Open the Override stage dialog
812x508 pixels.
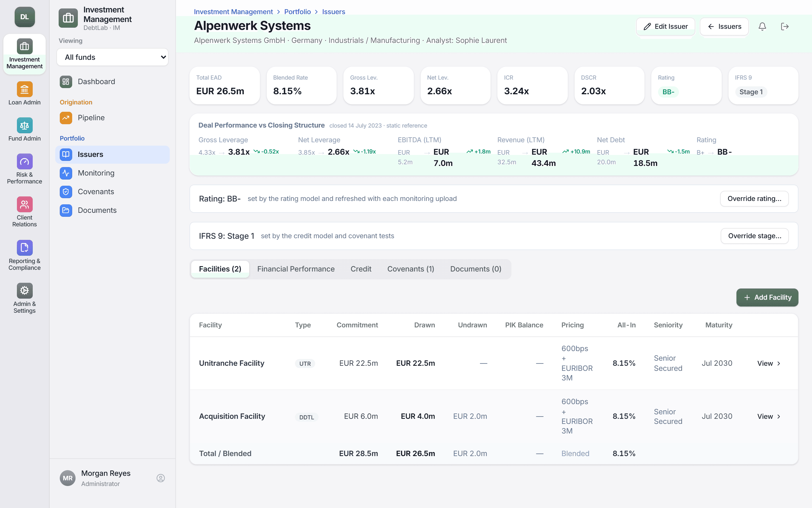click(754, 236)
